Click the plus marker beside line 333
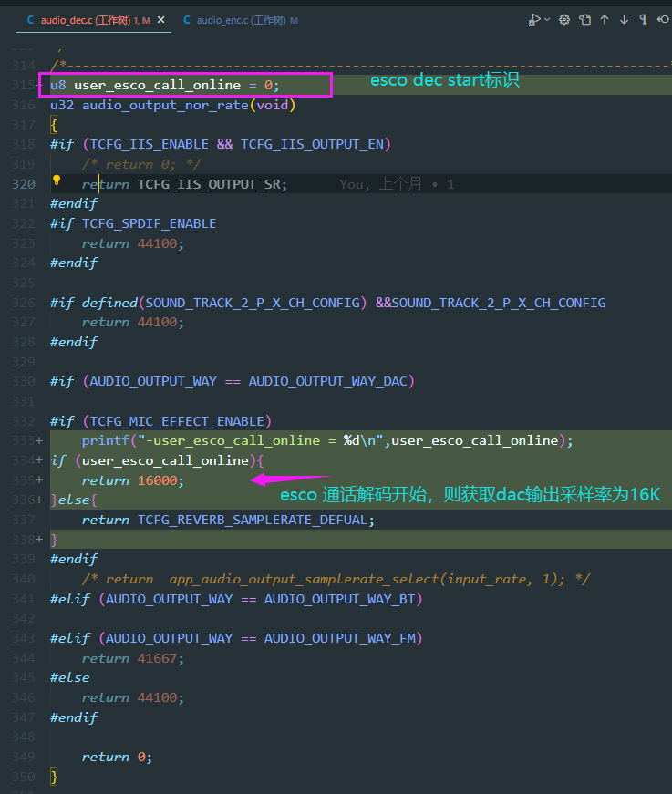This screenshot has height=794, width=672. pos(39,440)
